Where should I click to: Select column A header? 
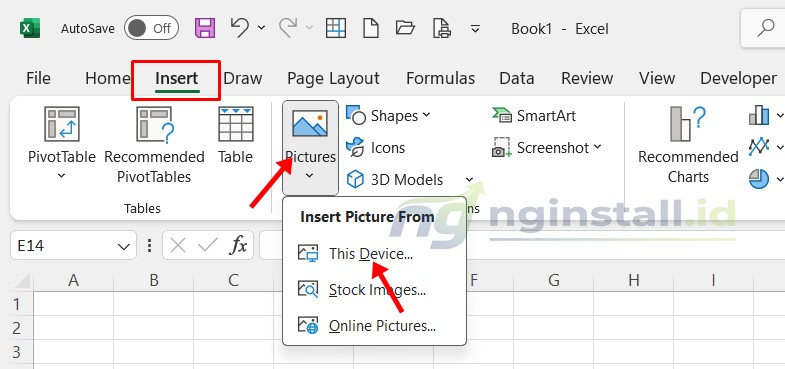(74, 280)
